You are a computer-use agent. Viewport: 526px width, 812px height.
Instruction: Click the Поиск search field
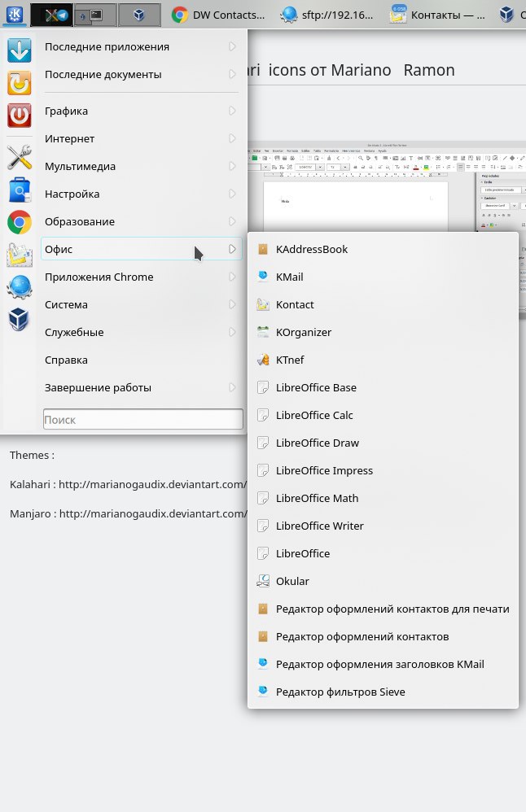143,420
